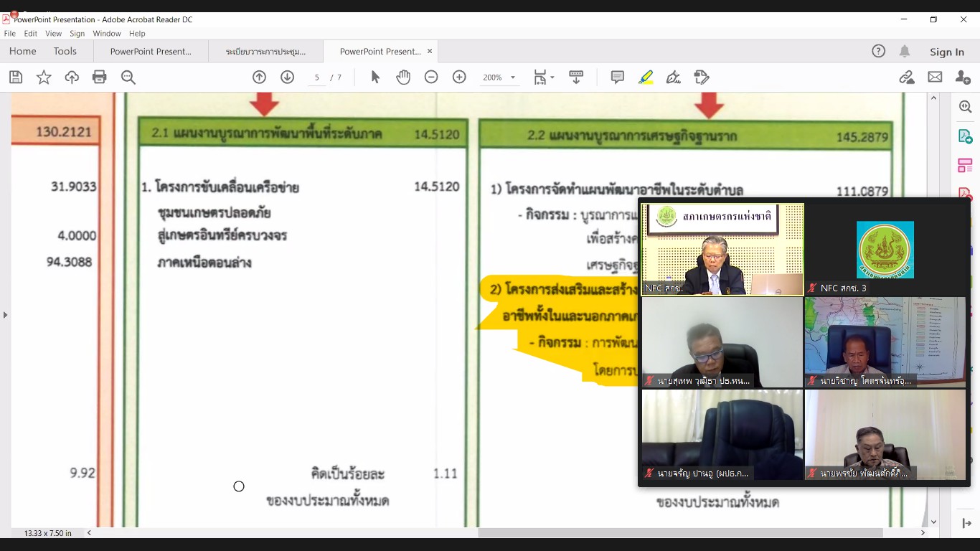Close the active PowerPoint Present... tab
980x551 pixels.
(x=430, y=52)
